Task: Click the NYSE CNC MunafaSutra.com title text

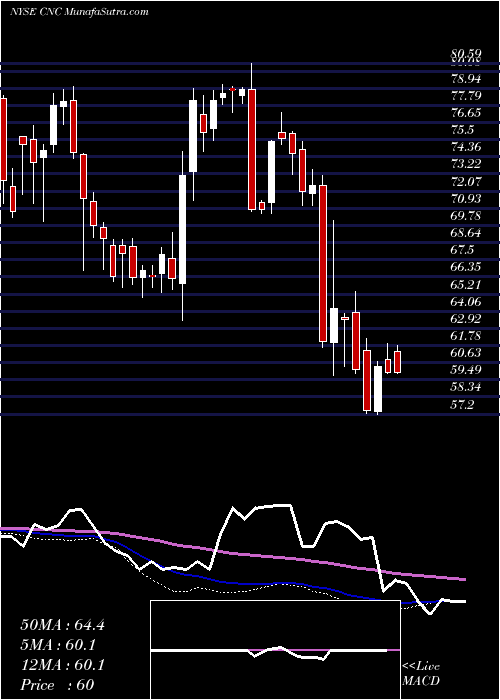Action: coord(79,12)
